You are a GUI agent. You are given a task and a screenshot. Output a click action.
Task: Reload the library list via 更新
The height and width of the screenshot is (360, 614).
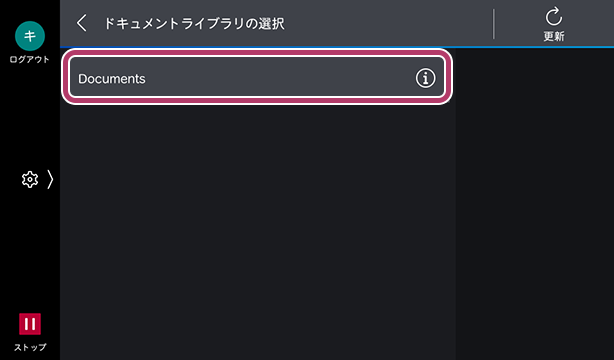(x=554, y=24)
